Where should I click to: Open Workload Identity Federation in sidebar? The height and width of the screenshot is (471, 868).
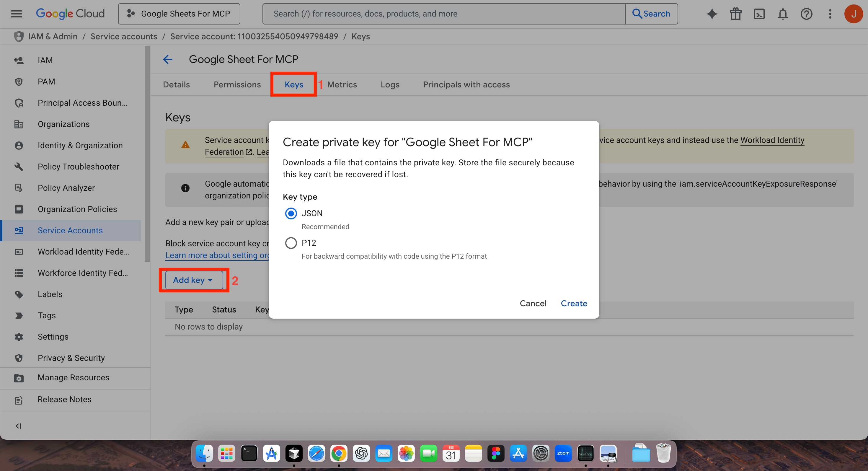[71, 252]
